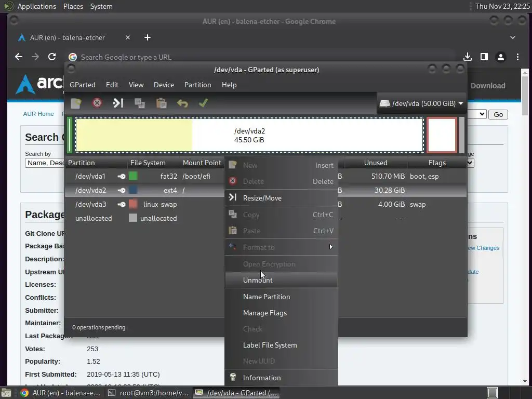Switch to the root terminal window in the taskbar
This screenshot has width=532, height=399.
(x=148, y=393)
